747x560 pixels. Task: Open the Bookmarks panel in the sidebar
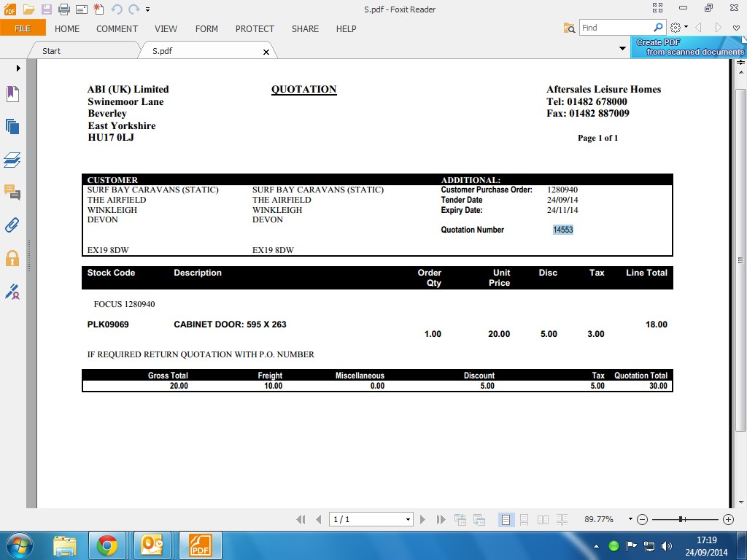pos(12,94)
